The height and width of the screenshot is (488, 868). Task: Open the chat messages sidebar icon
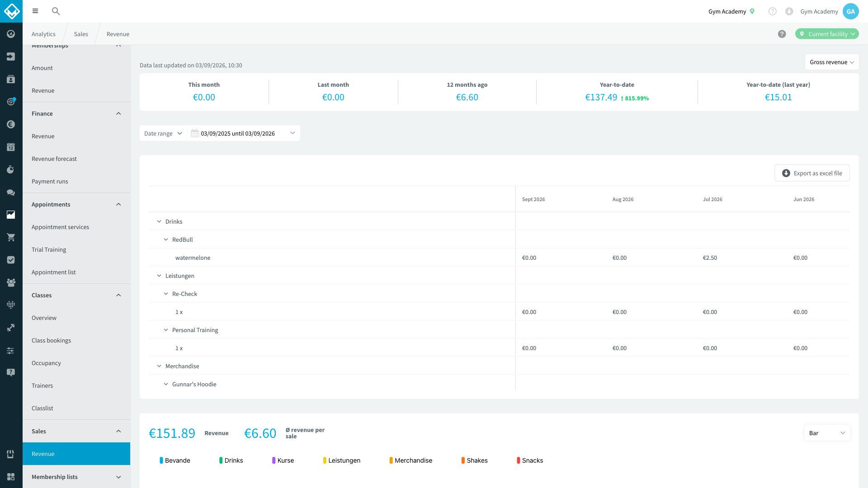(x=11, y=192)
